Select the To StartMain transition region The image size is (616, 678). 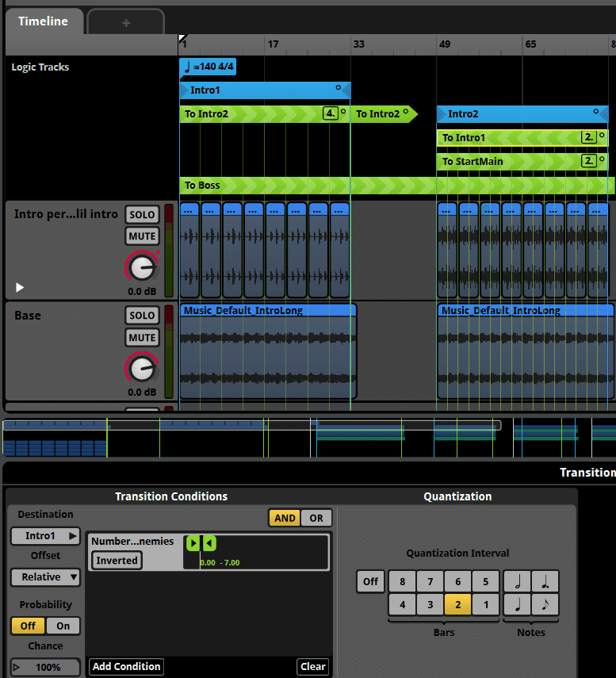pos(522,161)
